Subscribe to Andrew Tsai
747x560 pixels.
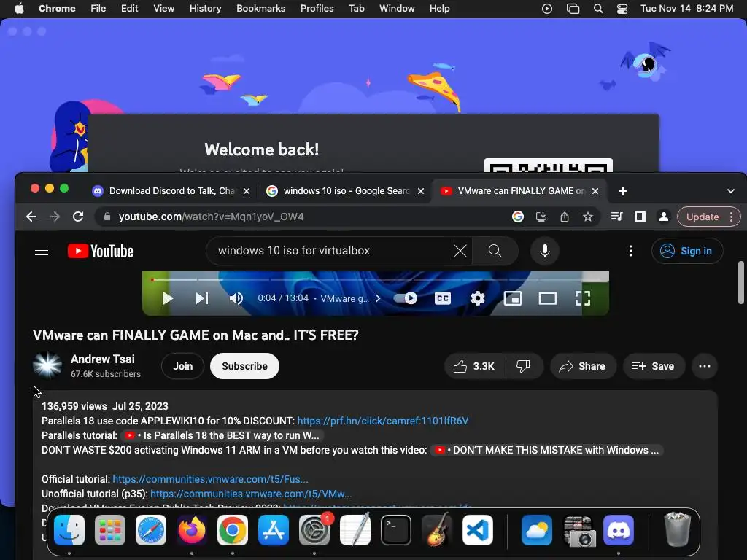coord(244,366)
